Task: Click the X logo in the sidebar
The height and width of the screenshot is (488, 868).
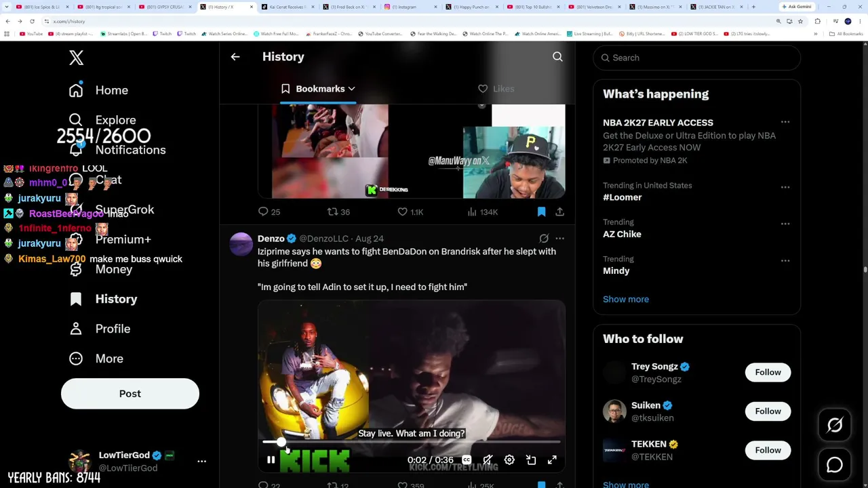Action: point(76,58)
